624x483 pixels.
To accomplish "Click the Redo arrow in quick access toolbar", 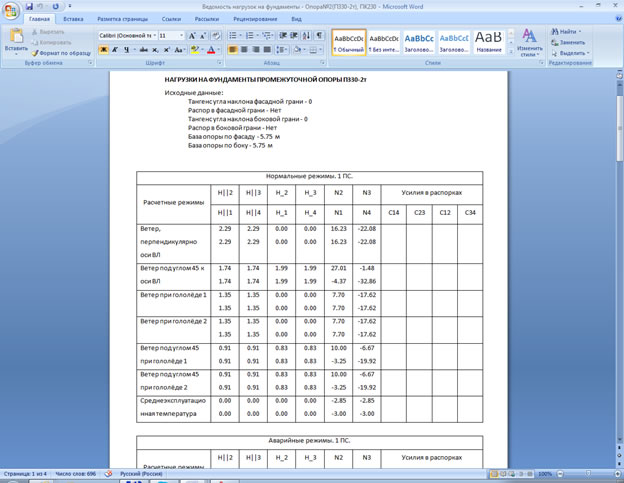I will [55, 6].
